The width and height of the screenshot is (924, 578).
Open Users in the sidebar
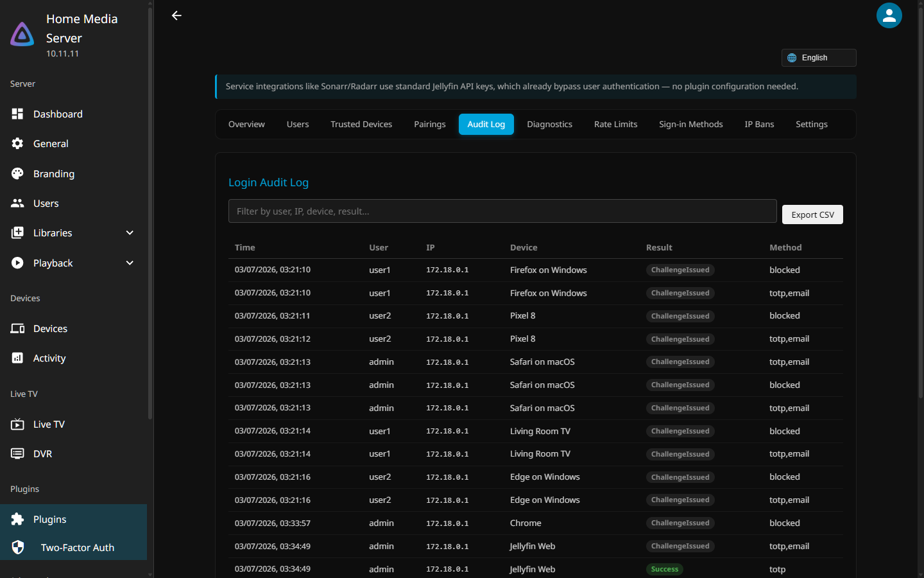tap(73, 203)
